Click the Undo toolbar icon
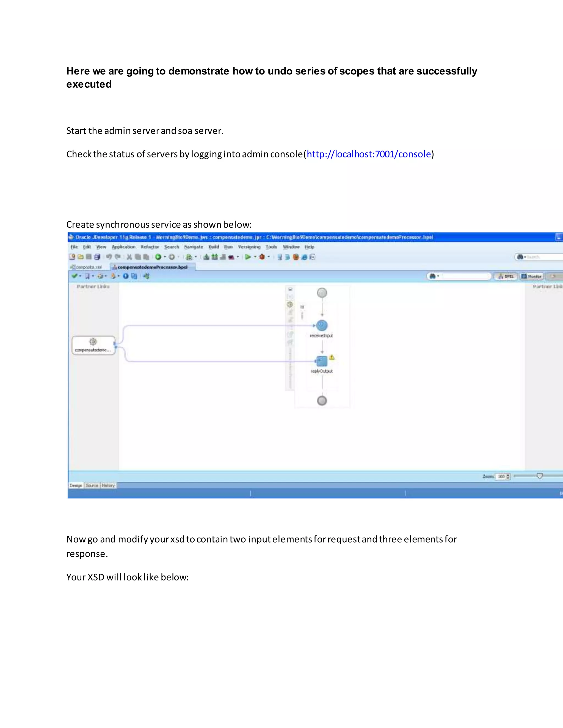The width and height of the screenshot is (563, 728). 109,257
